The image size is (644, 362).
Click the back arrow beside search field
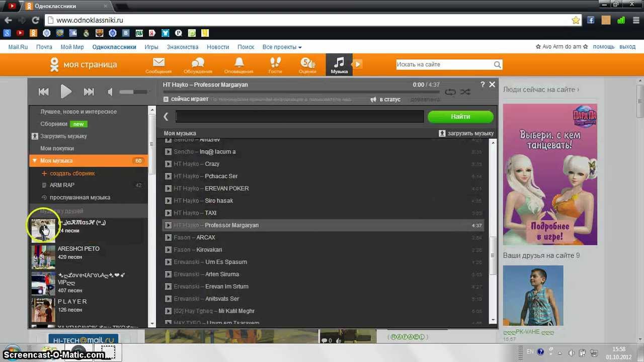click(166, 117)
